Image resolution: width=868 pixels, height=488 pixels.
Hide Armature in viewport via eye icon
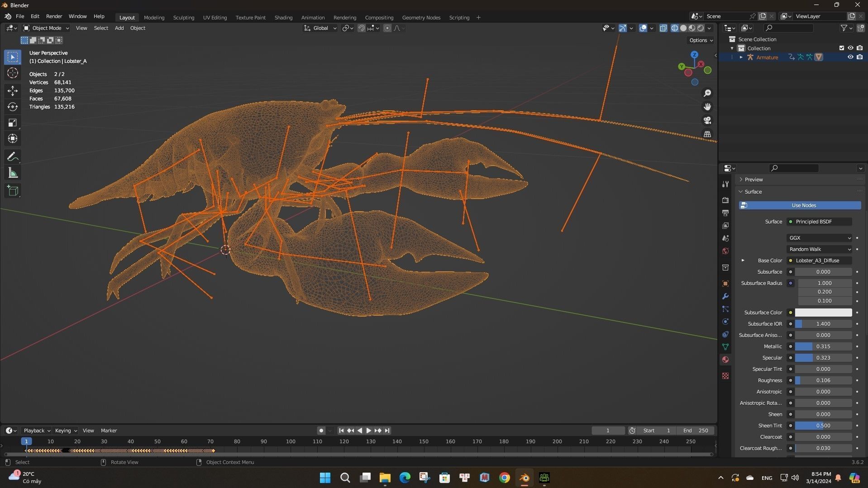(x=850, y=57)
